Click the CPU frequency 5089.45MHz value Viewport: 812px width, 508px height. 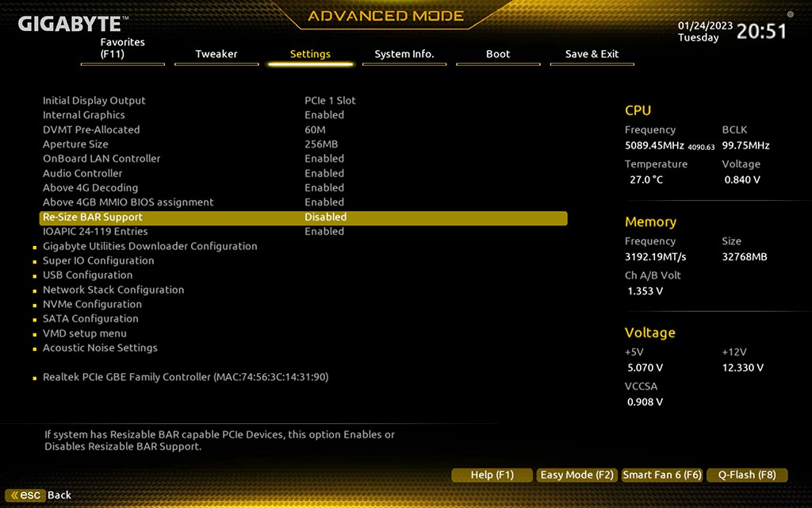pos(654,146)
